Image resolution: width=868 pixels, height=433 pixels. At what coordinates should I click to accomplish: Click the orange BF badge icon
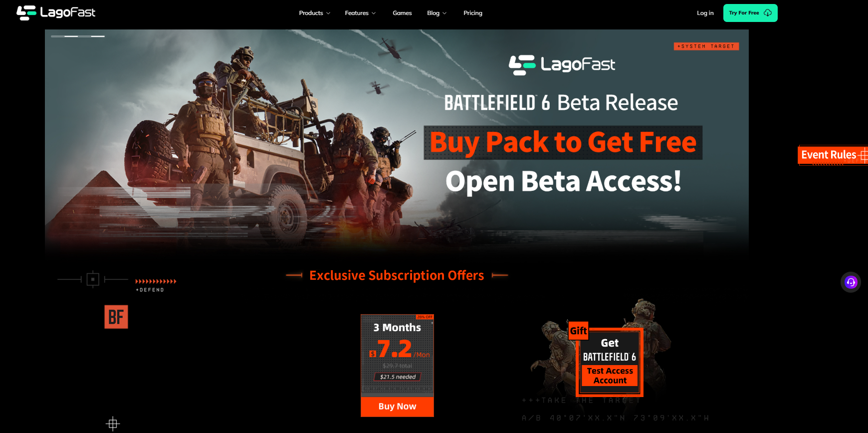(x=116, y=317)
